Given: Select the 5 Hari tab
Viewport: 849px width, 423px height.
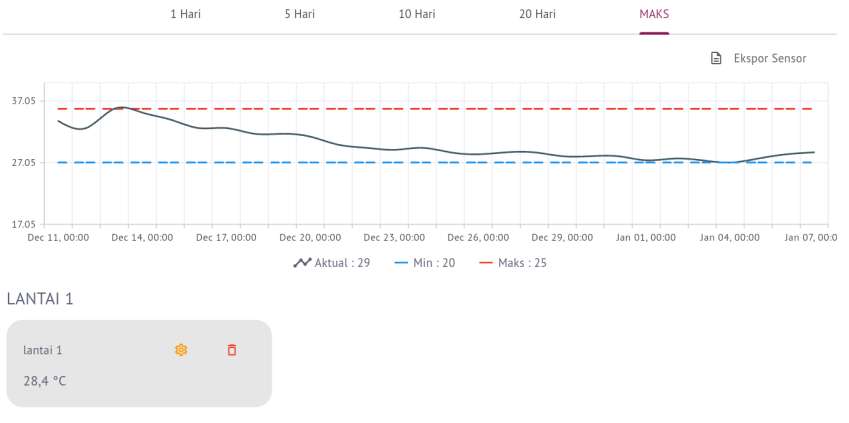Looking at the screenshot, I should pos(299,14).
